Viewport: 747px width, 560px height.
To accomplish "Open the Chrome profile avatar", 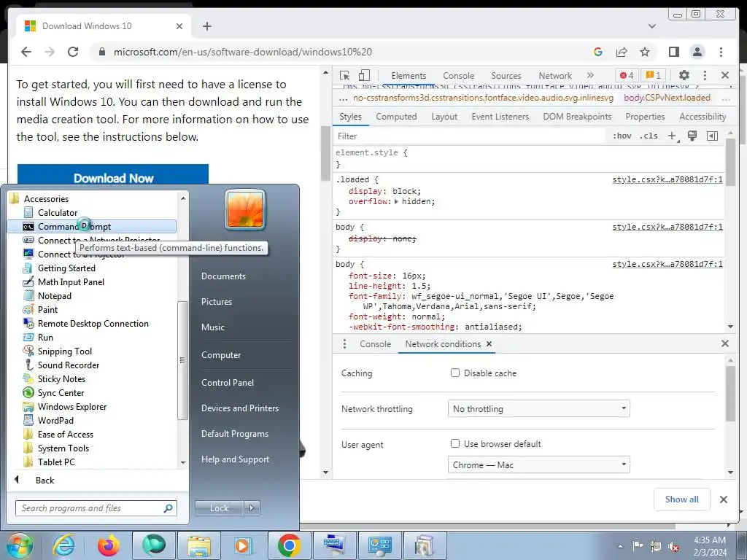I will pyautogui.click(x=697, y=52).
